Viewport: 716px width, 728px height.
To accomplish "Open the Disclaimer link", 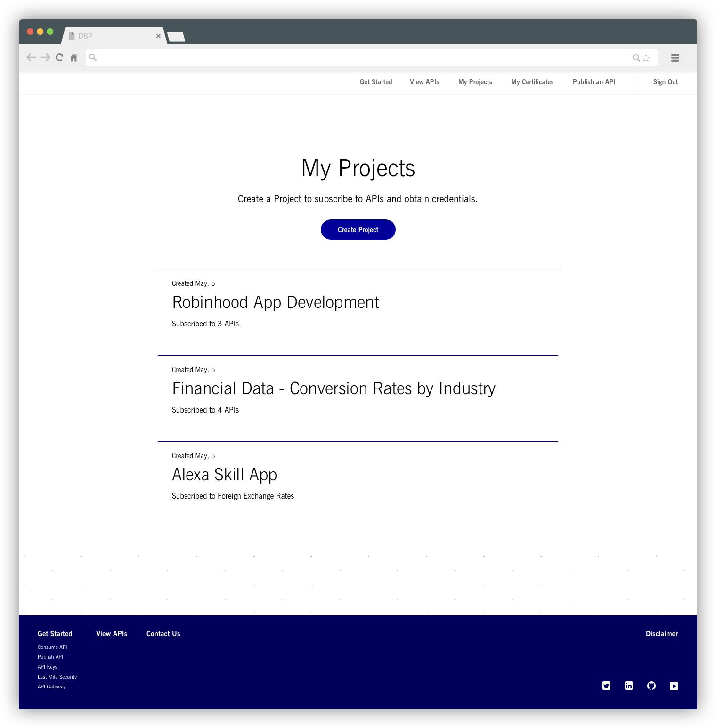I will tap(662, 634).
